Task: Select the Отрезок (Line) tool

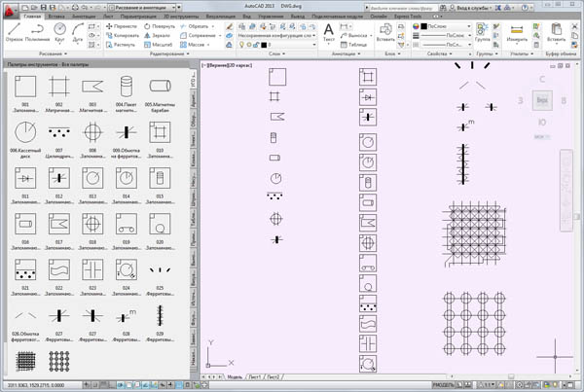Action: (x=13, y=30)
